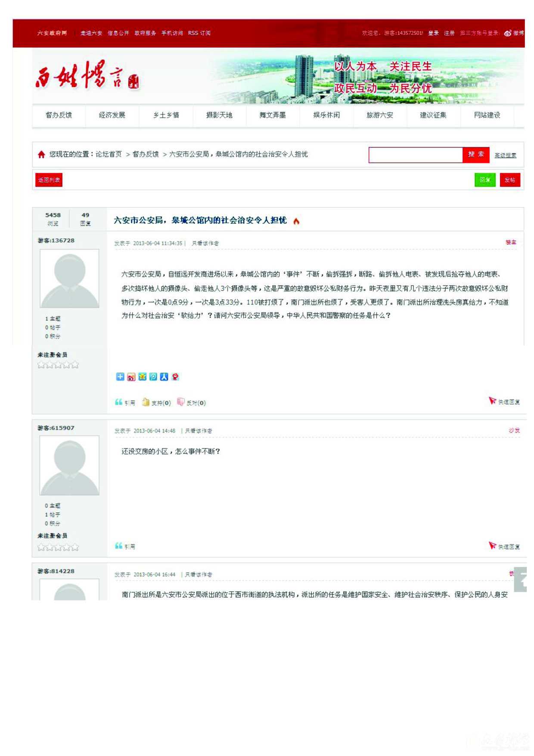This screenshot has height=756, width=534.
Task: Share post to Sina Weibo icon
Action: 131,377
